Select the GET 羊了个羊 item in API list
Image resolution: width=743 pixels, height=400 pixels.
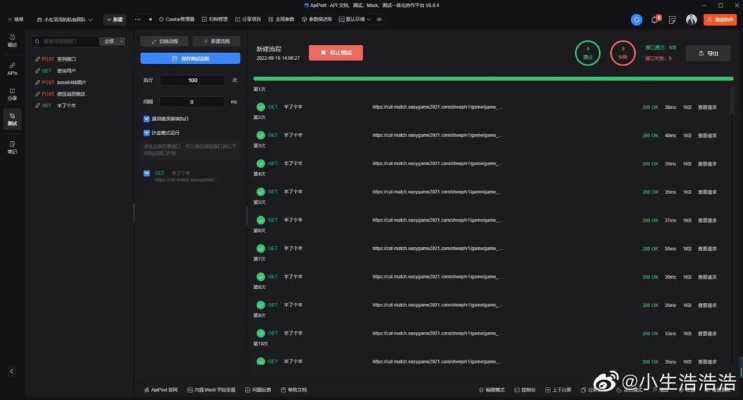click(55, 106)
